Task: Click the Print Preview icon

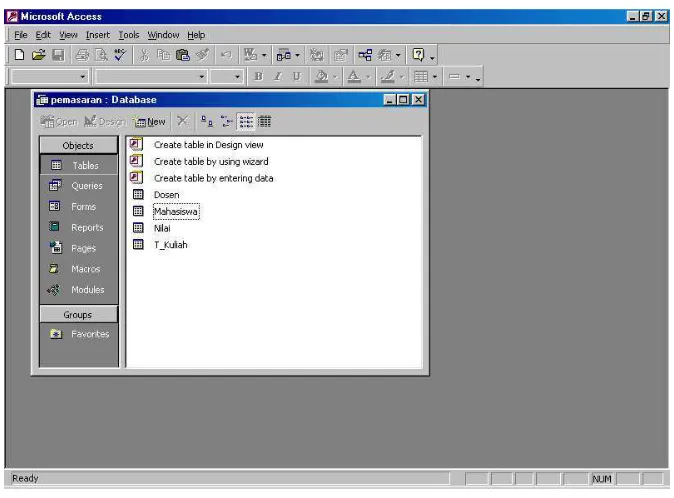Action: (x=101, y=55)
